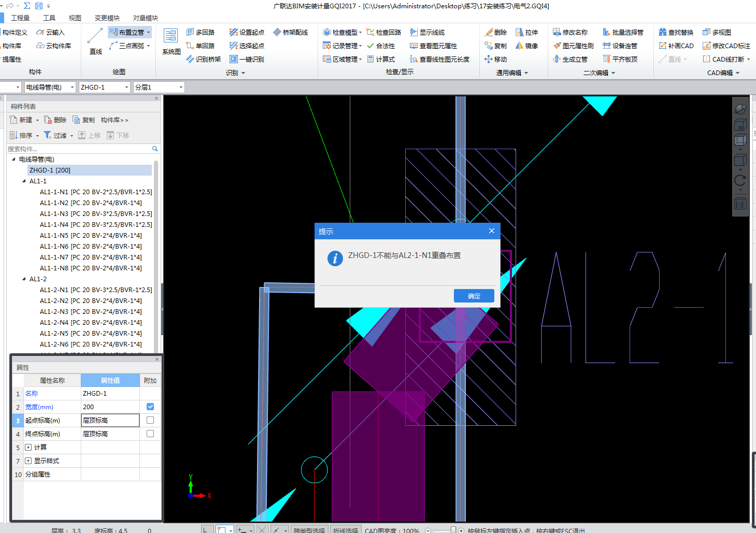
Task: Collapse the AL1-1 tree node
Action: click(24, 181)
